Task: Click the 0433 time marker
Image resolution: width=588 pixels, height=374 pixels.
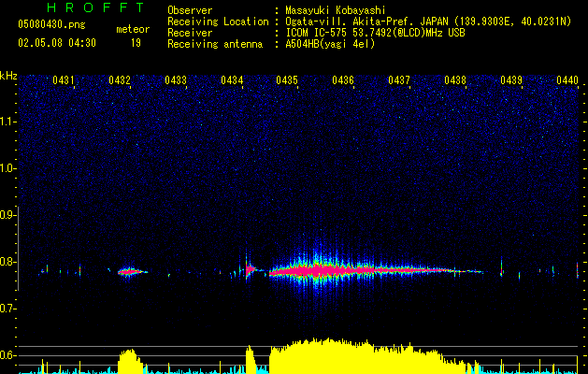Action: (x=176, y=80)
